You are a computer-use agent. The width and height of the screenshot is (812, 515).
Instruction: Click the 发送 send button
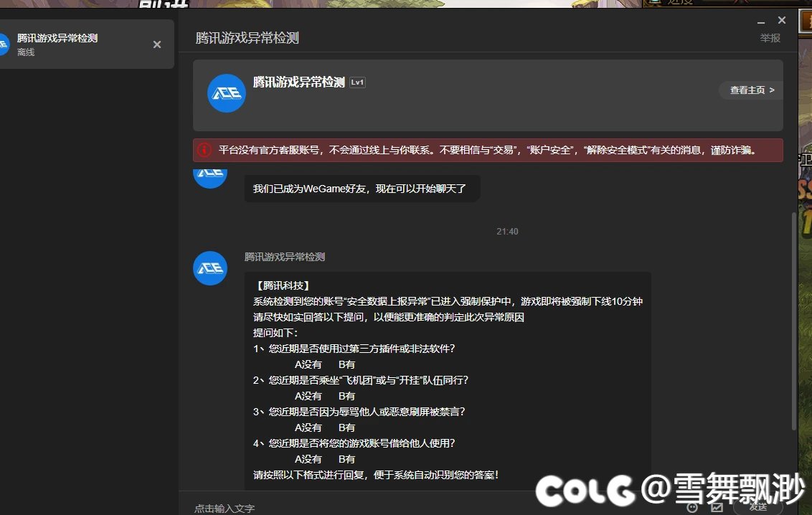pyautogui.click(x=757, y=507)
